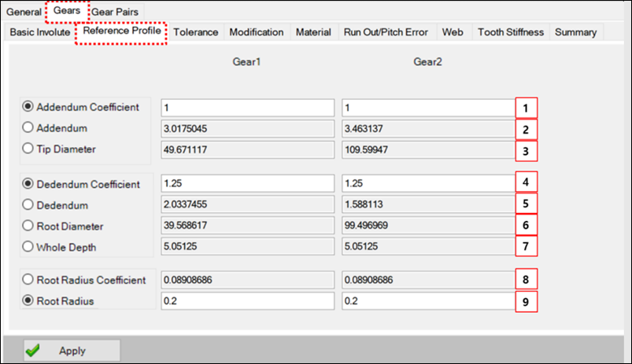Click Gear2 Dedendum Coefficient input field

coord(428,184)
